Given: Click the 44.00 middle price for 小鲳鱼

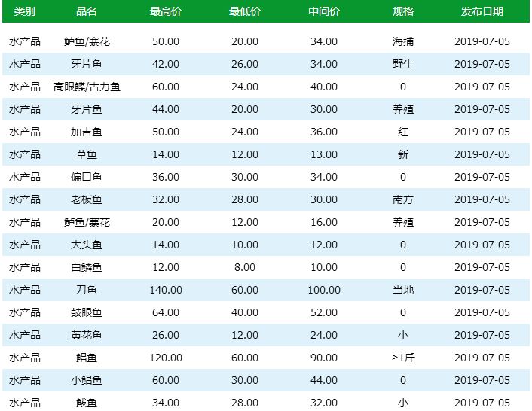Looking at the screenshot, I should click(324, 380).
